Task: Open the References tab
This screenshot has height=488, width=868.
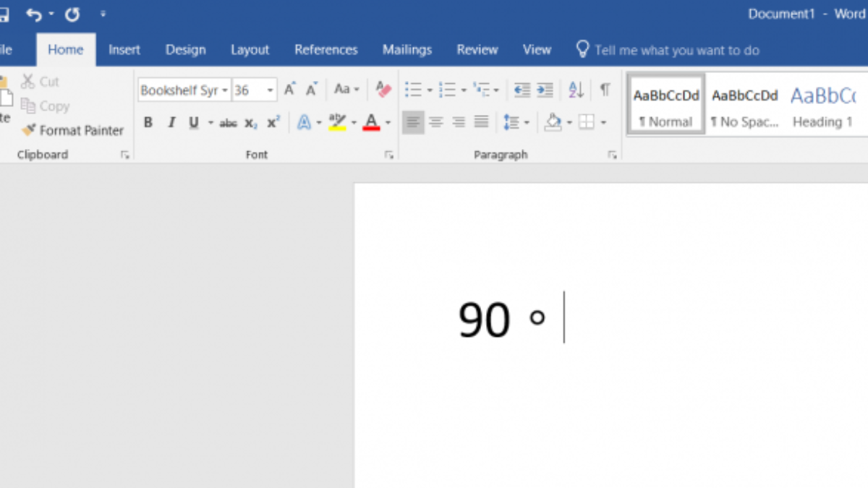Action: (x=325, y=50)
